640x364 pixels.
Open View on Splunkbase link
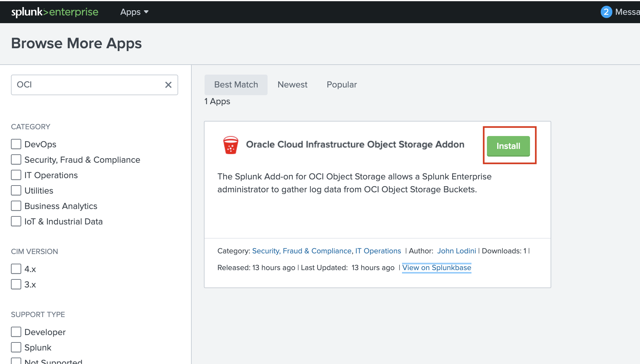pos(436,268)
